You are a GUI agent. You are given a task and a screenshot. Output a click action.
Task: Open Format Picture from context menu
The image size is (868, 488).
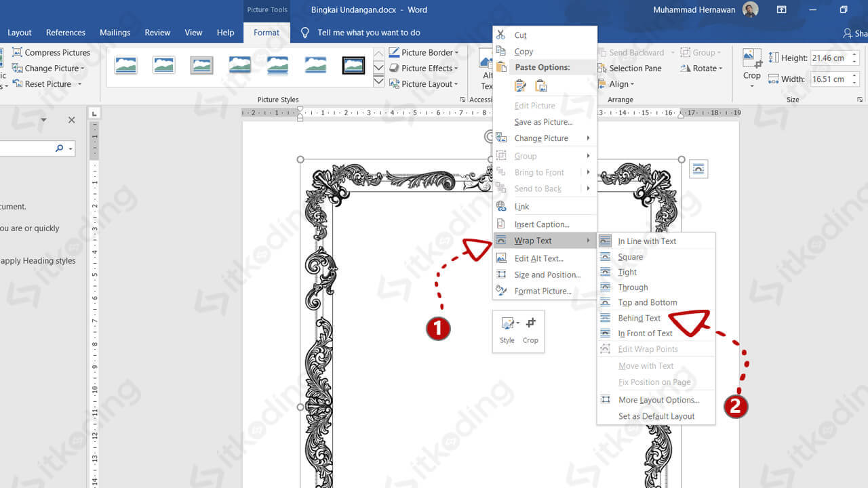pyautogui.click(x=545, y=291)
